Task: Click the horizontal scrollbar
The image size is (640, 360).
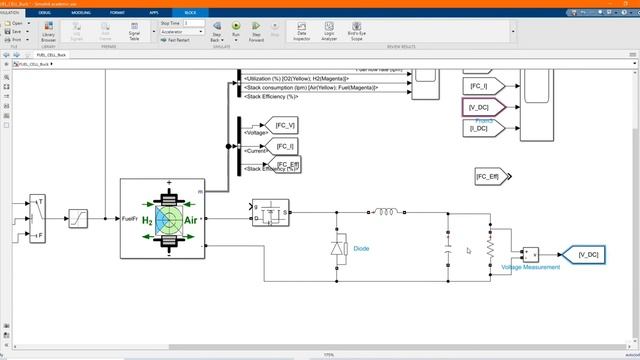Action: [397, 347]
